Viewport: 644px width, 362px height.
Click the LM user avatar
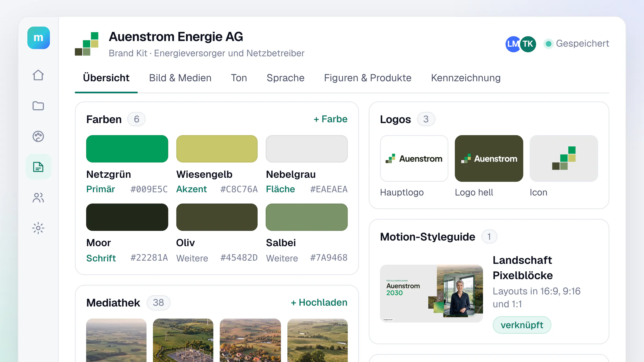click(513, 44)
